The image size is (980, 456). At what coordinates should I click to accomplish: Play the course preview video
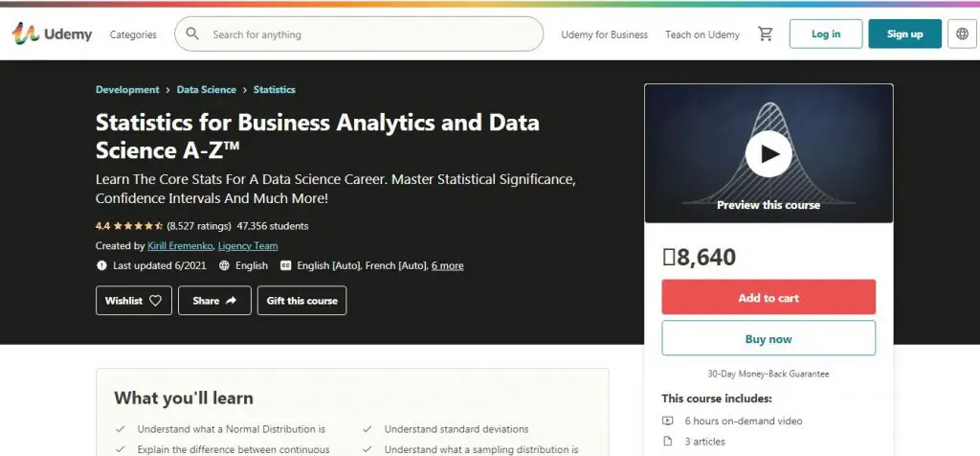click(x=768, y=153)
